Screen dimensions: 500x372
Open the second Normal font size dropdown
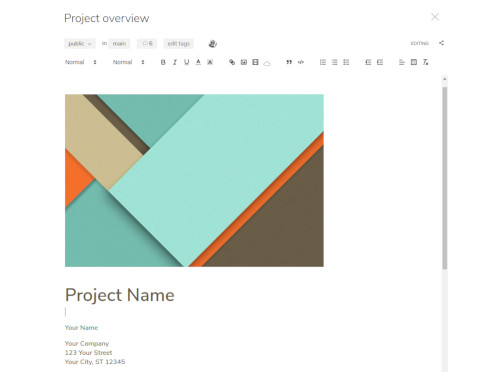click(x=129, y=62)
